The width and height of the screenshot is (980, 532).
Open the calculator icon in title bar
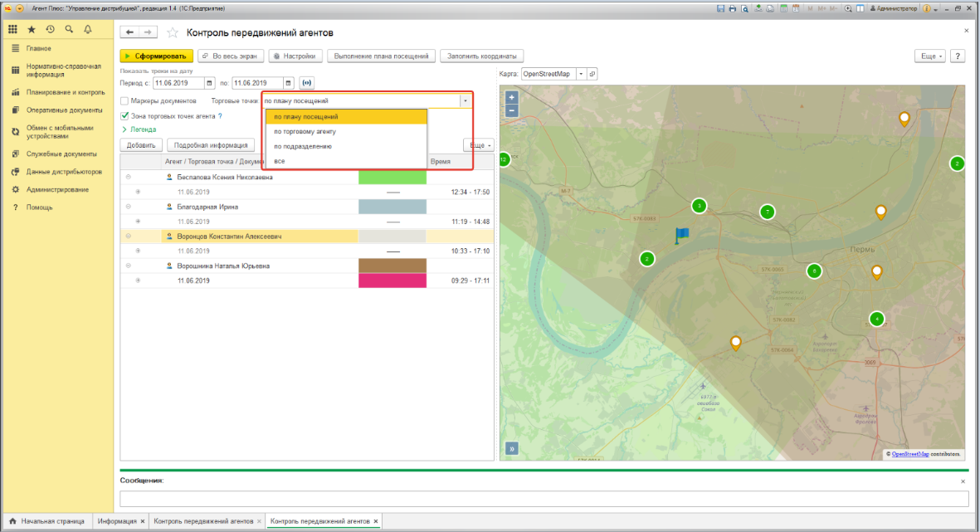[783, 9]
